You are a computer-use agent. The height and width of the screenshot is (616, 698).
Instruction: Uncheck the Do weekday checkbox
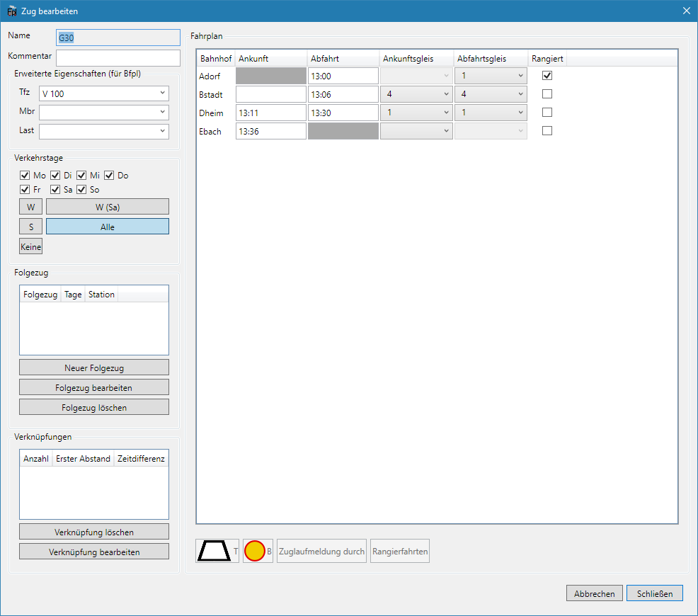109,176
